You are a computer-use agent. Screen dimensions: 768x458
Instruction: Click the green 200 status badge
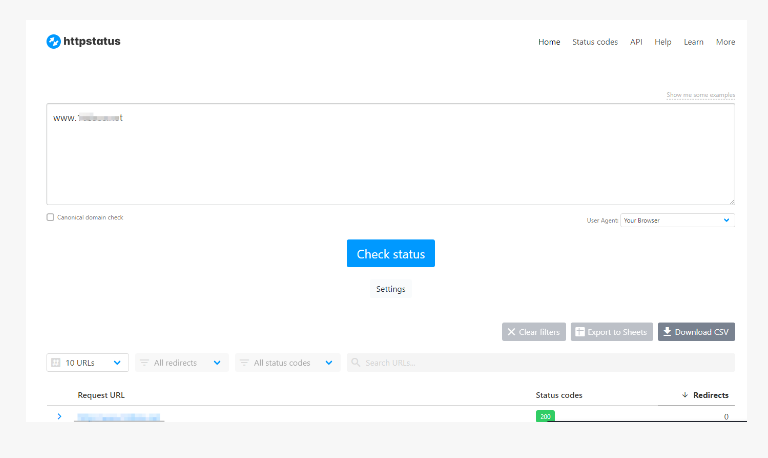tap(545, 416)
